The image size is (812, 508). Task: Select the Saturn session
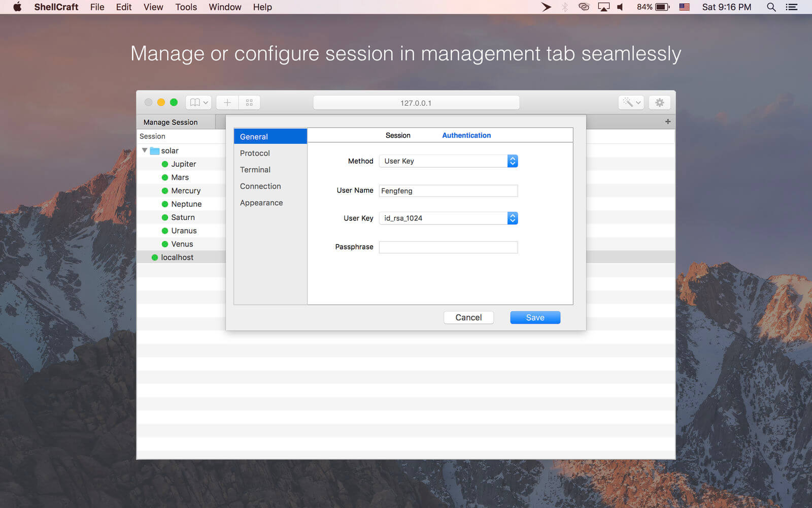pyautogui.click(x=183, y=217)
